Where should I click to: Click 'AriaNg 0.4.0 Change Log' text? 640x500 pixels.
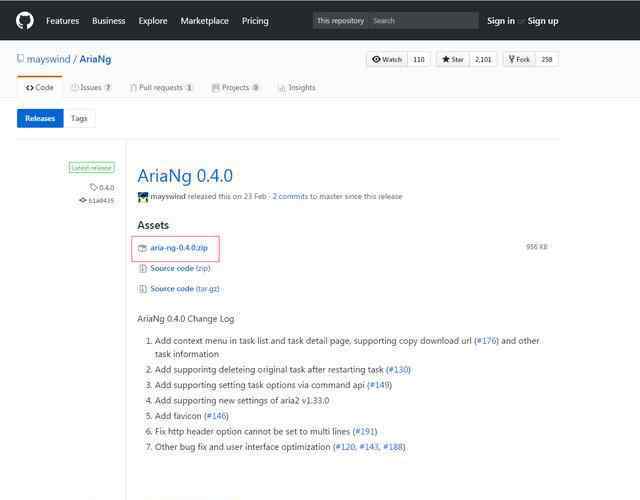pyautogui.click(x=186, y=319)
